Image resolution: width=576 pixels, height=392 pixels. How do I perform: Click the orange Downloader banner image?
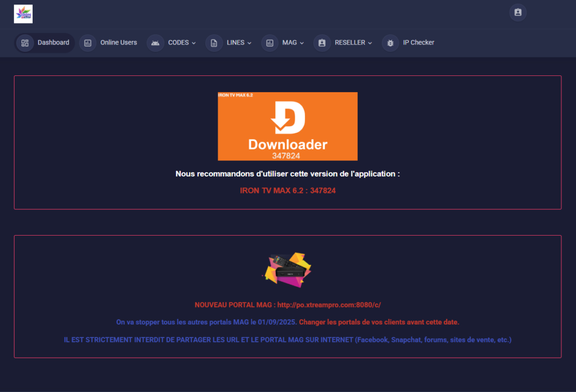point(287,127)
